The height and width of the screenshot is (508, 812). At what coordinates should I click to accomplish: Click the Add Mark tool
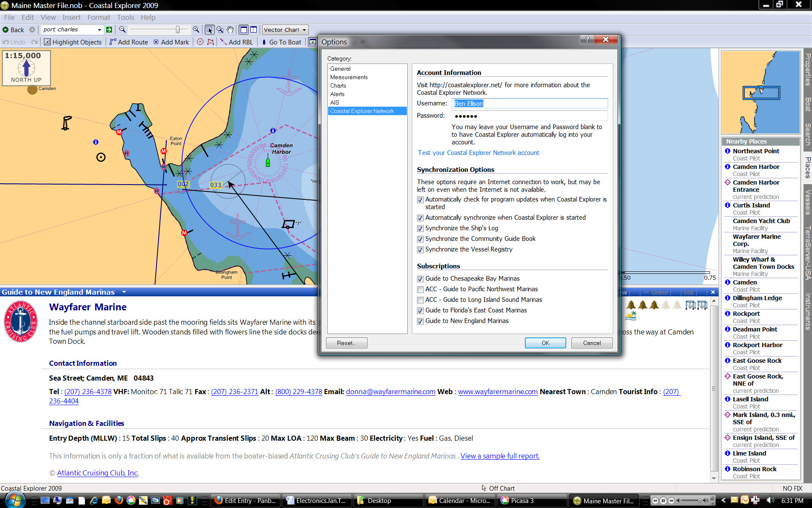(x=171, y=42)
